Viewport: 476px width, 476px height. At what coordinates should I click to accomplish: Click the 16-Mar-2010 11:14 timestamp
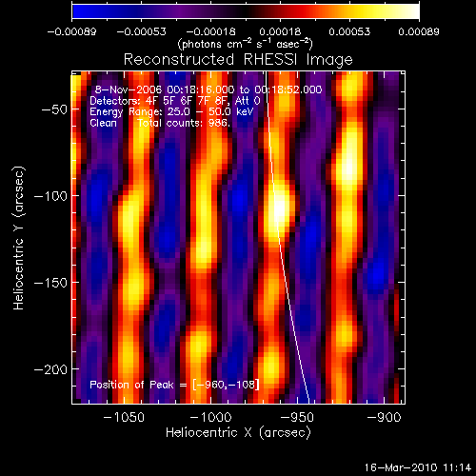pyautogui.click(x=418, y=467)
